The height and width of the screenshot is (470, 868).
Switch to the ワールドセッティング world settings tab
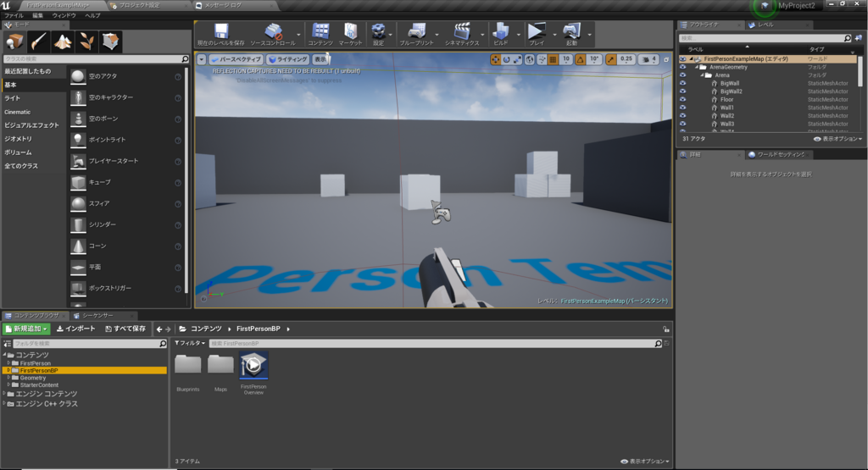click(x=781, y=155)
